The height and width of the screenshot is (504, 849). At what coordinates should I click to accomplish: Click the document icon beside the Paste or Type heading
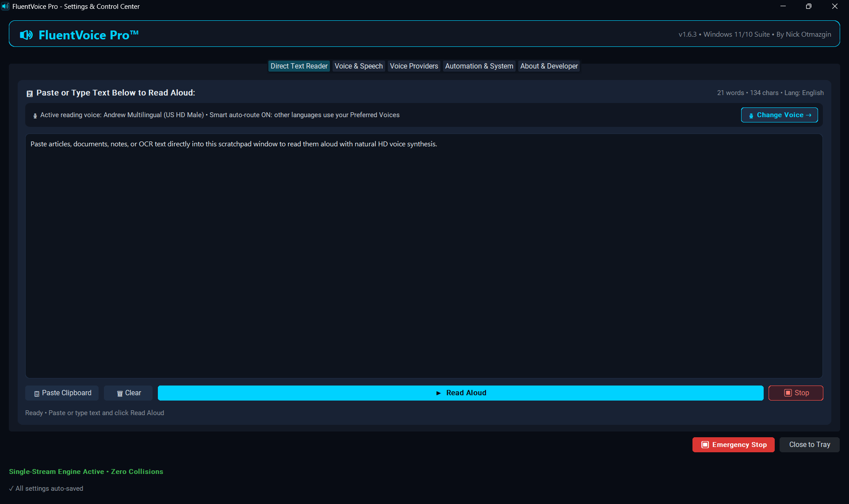[30, 93]
